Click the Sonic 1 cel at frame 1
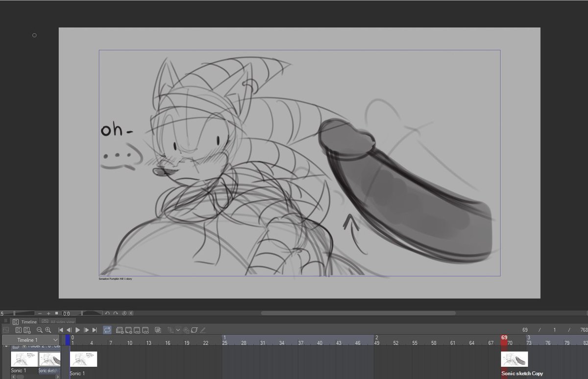 [x=83, y=359]
